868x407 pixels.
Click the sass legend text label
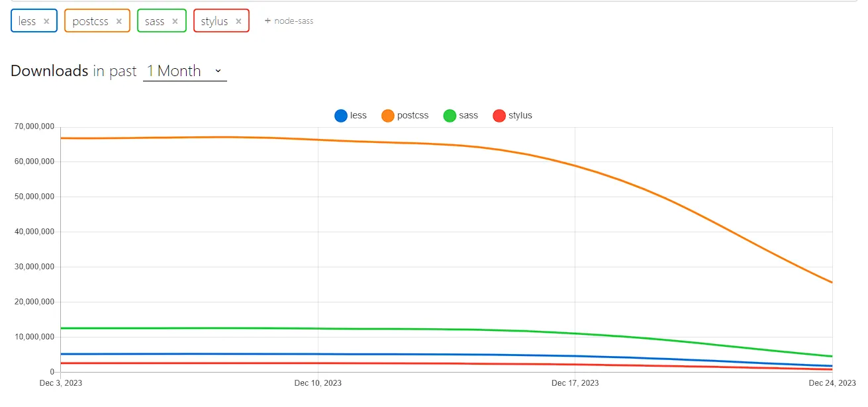tap(468, 116)
